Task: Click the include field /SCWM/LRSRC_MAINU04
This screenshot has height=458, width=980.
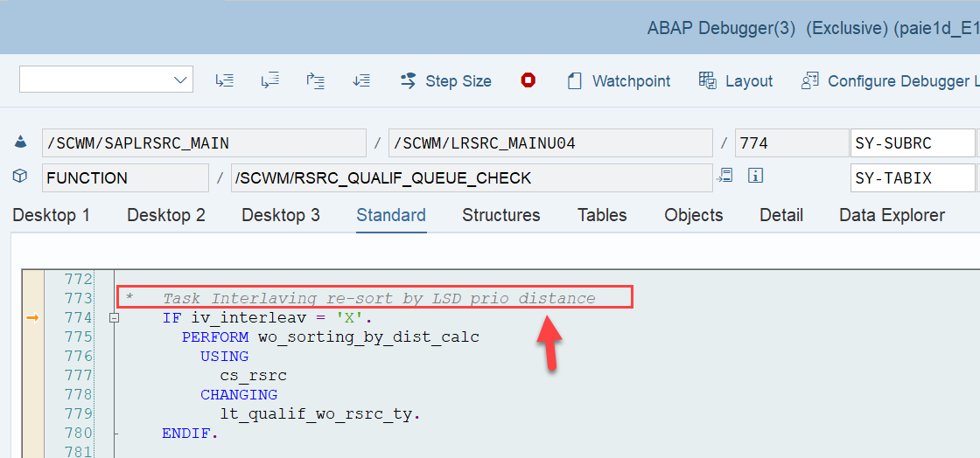Action: click(x=550, y=142)
